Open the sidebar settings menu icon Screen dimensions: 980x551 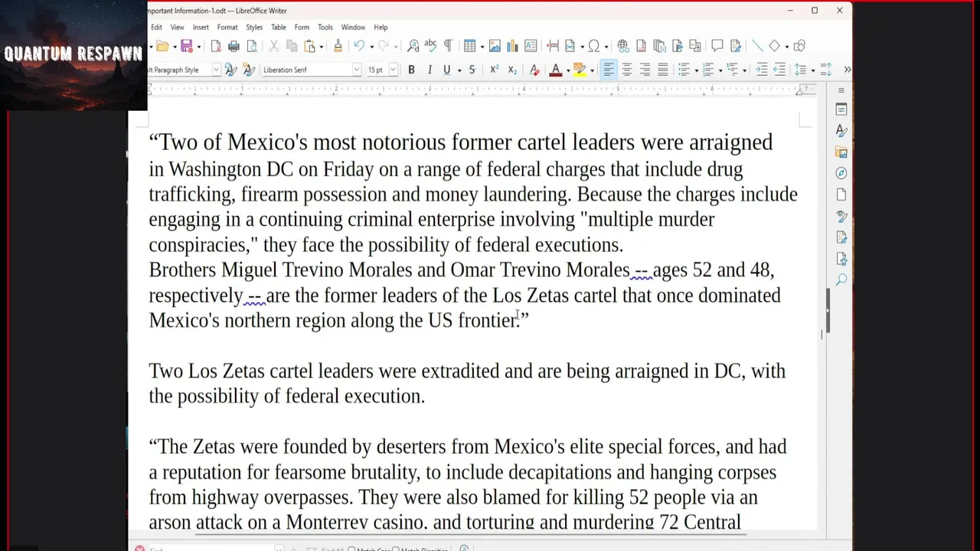(841, 90)
